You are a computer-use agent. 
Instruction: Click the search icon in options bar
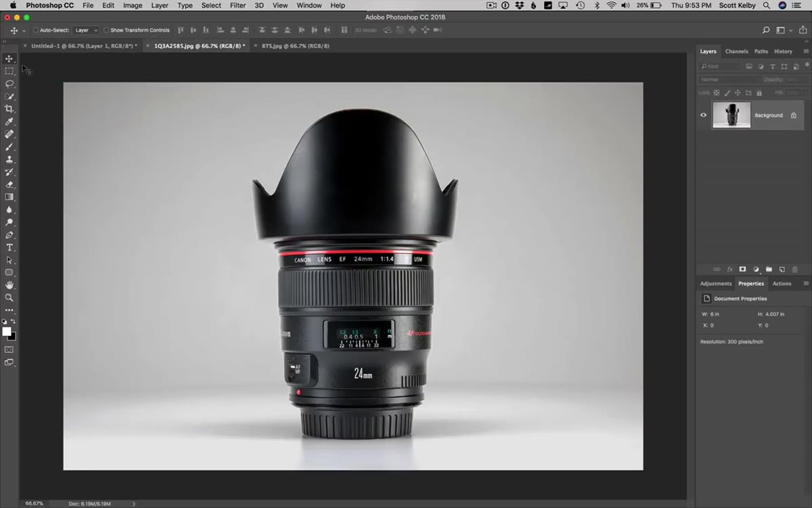coord(766,30)
